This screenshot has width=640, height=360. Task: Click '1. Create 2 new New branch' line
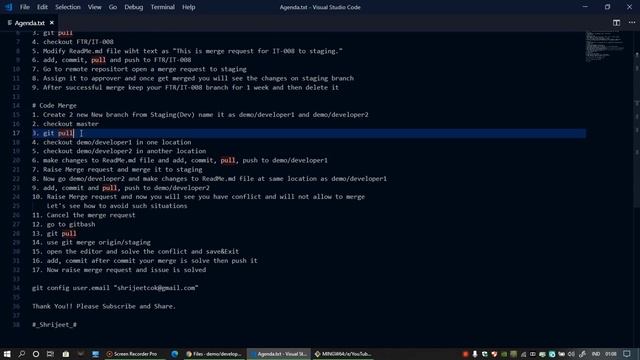pos(200,115)
